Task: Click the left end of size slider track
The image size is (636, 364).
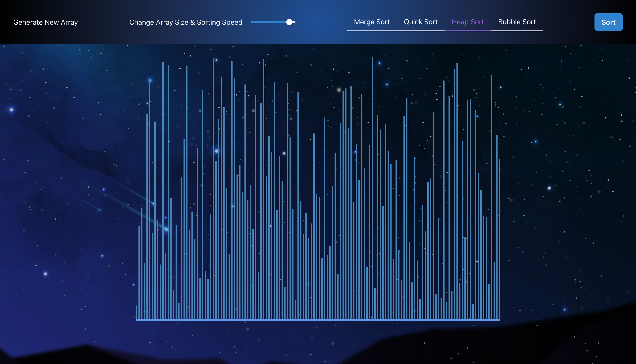Action: click(253, 22)
